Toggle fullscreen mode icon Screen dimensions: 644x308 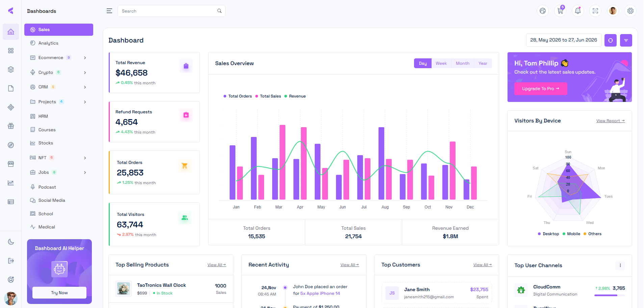tap(595, 11)
